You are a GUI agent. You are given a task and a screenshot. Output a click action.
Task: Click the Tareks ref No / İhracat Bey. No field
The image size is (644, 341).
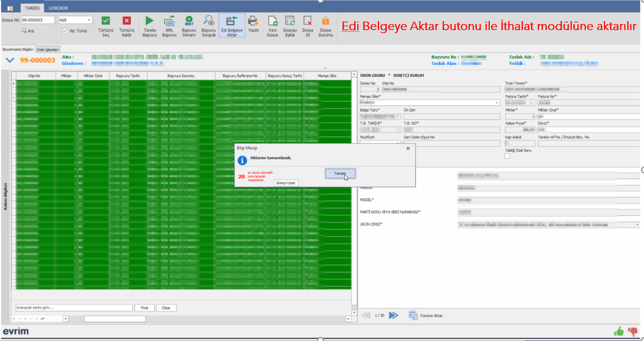[x=590, y=143]
